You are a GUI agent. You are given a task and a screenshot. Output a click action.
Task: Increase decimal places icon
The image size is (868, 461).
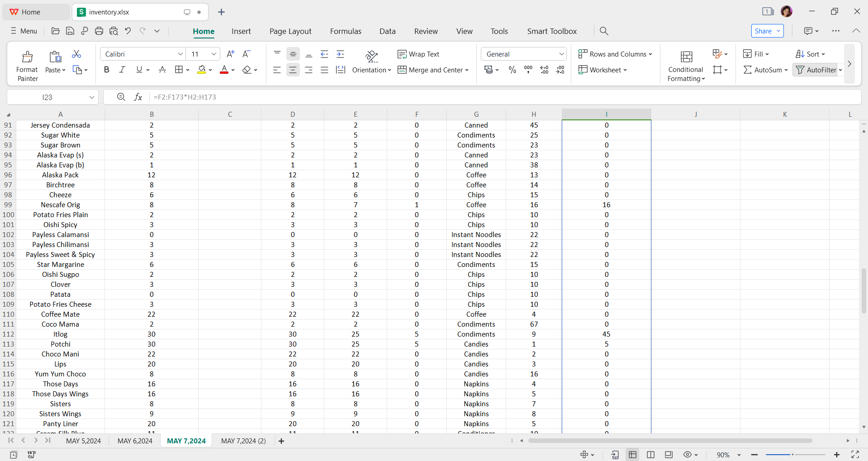545,70
